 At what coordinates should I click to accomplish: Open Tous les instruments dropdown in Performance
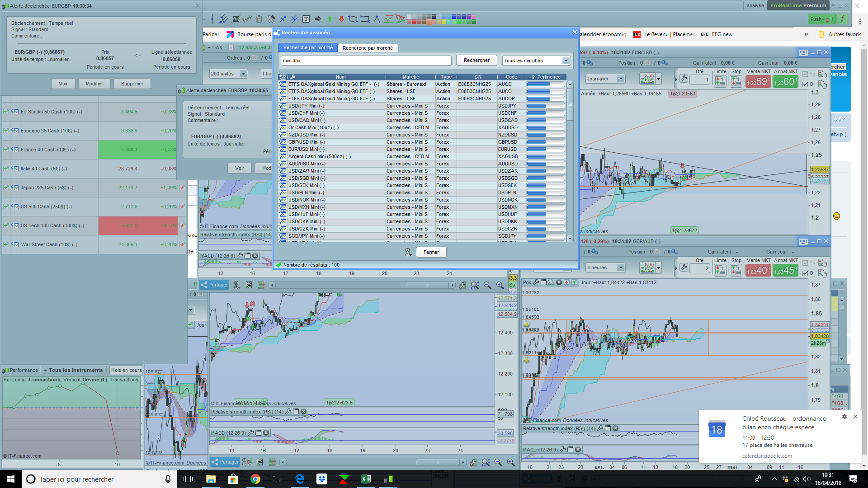(73, 370)
